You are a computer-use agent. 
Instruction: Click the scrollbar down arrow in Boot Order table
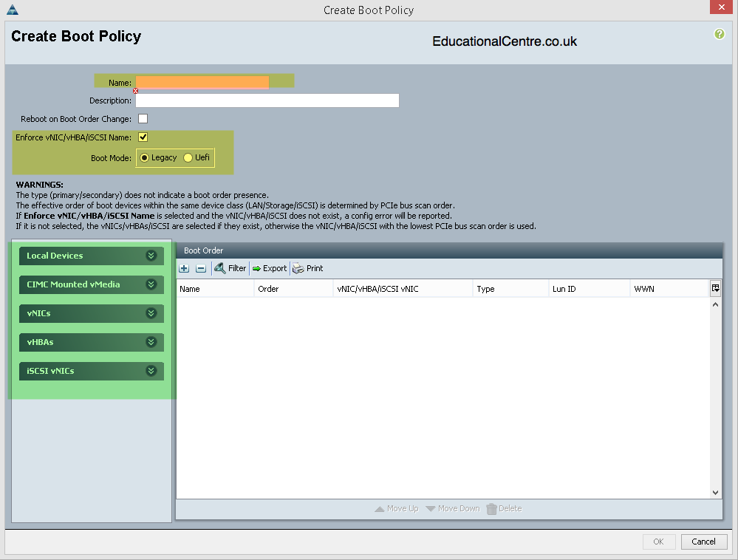pyautogui.click(x=715, y=493)
